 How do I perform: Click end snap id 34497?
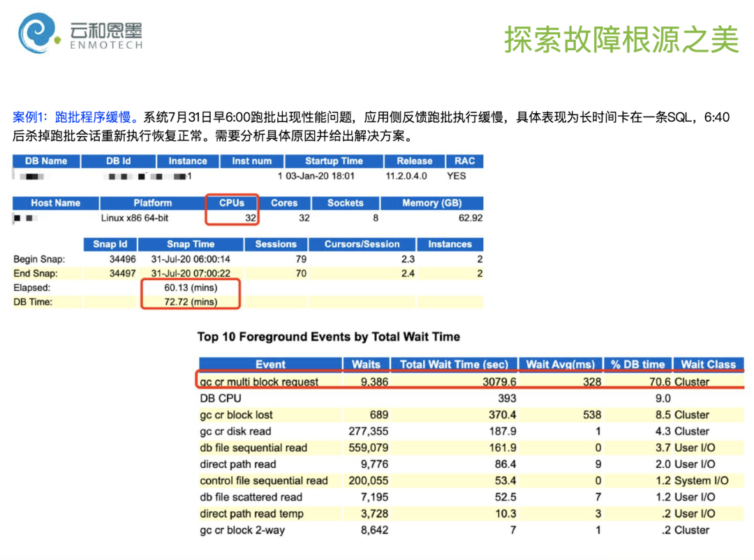pyautogui.click(x=123, y=273)
